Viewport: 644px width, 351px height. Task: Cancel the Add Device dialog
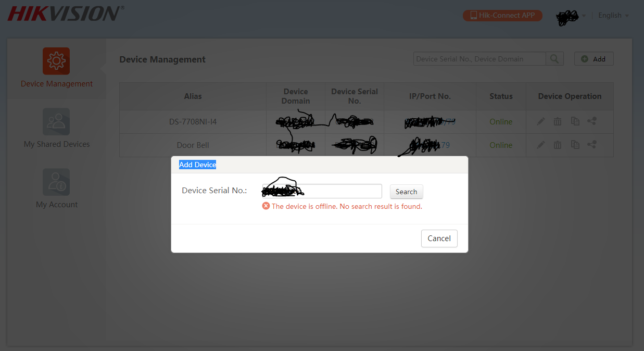point(439,239)
